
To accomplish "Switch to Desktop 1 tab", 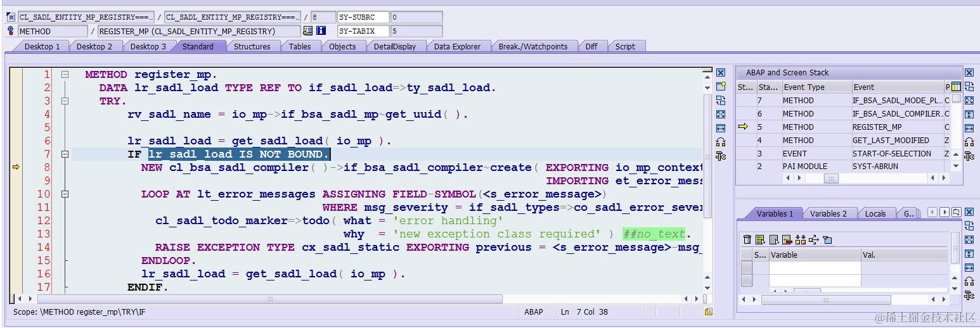I will [x=42, y=46].
